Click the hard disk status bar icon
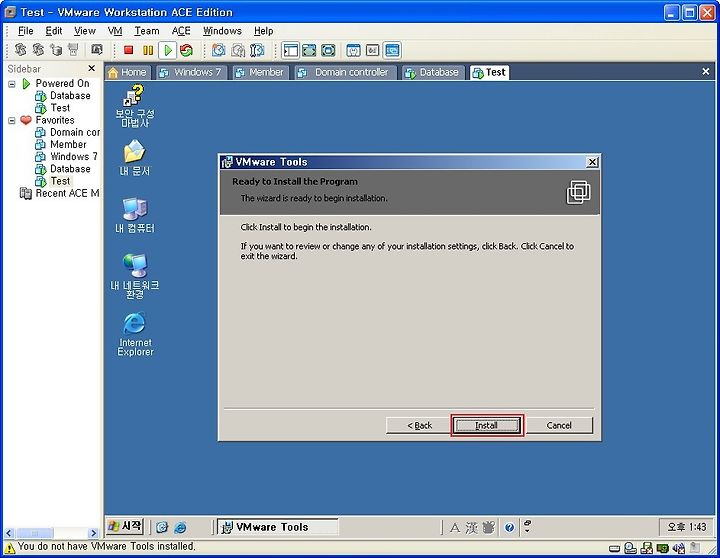Image resolution: width=720 pixels, height=558 pixels. (614, 548)
